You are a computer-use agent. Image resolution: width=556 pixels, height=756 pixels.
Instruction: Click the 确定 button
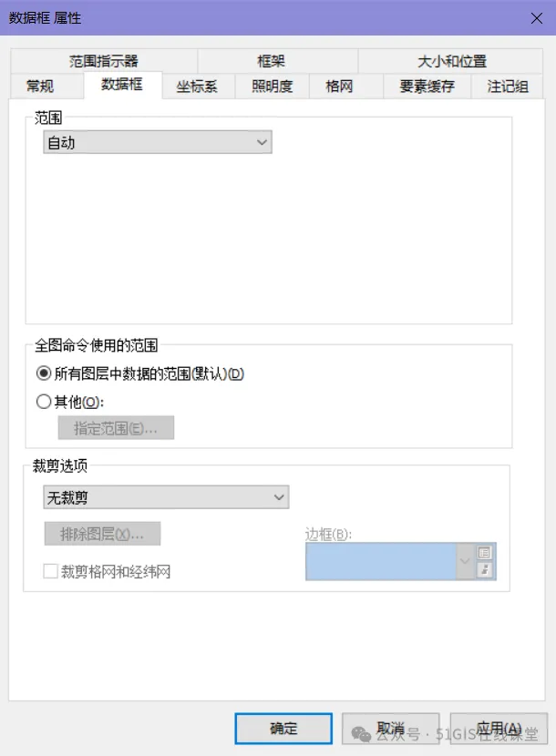click(283, 728)
